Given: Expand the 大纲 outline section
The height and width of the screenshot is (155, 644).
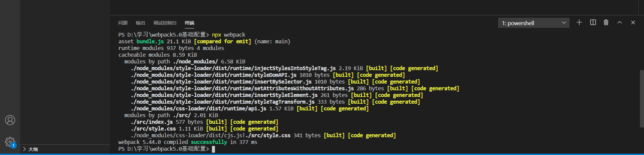Looking at the screenshot, I should point(30,149).
